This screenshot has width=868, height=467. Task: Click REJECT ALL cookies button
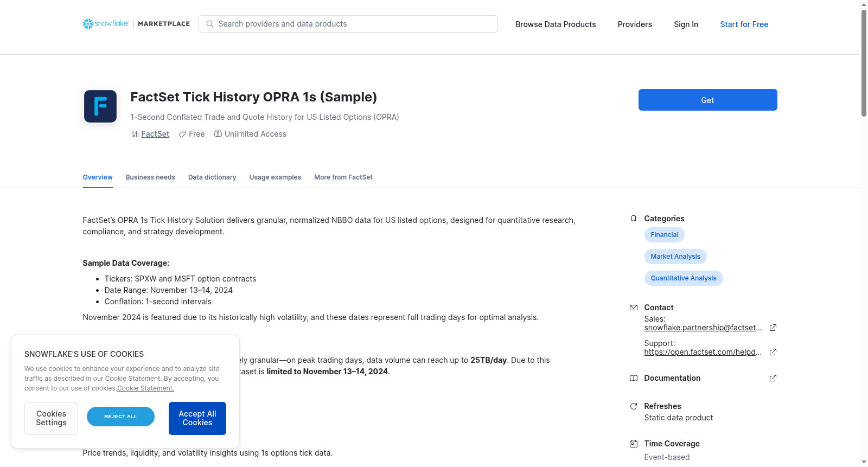pos(120,417)
